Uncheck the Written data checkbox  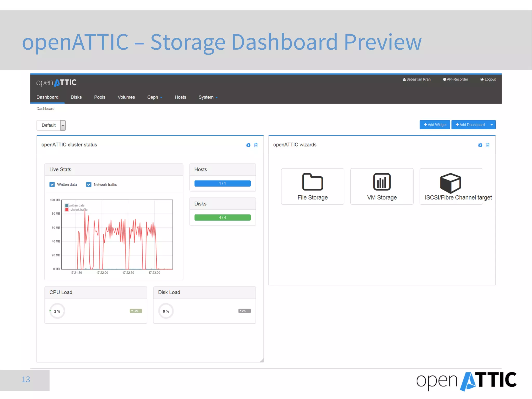[52, 184]
